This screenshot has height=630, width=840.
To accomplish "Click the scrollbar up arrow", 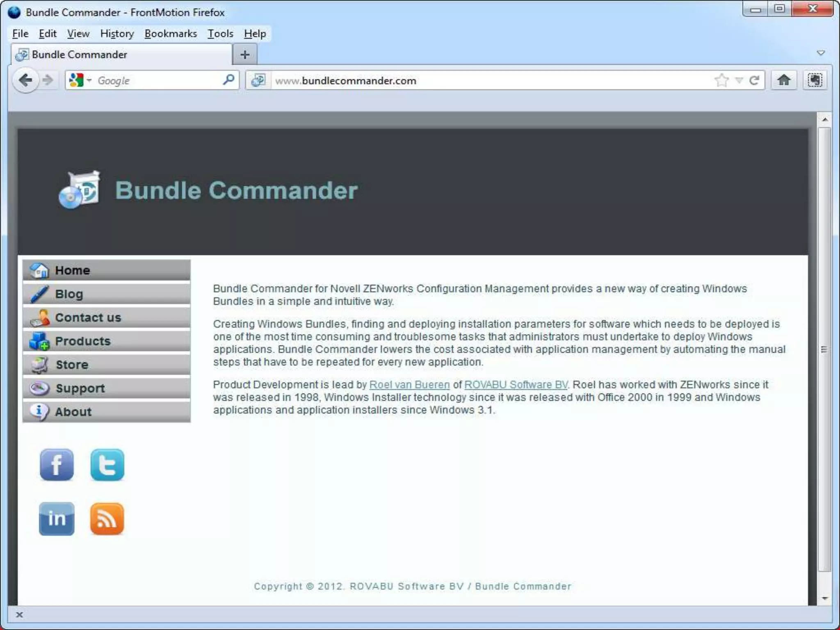I will tap(824, 120).
